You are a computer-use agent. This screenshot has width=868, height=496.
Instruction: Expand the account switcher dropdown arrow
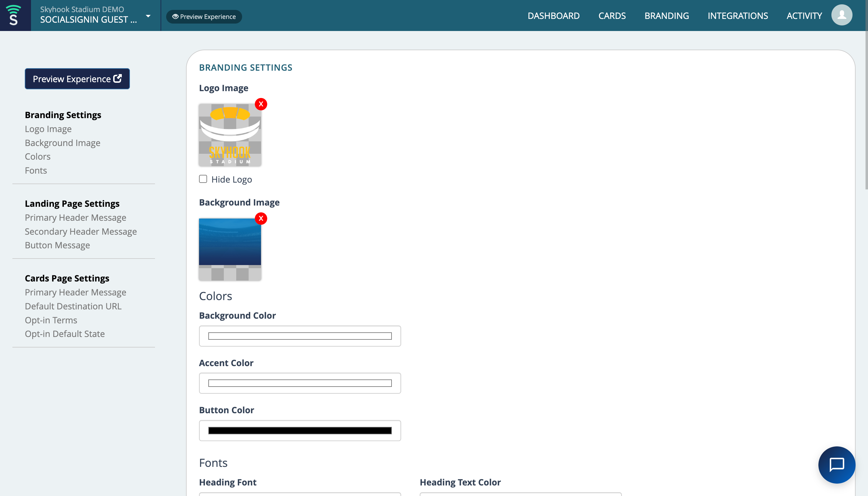(148, 16)
